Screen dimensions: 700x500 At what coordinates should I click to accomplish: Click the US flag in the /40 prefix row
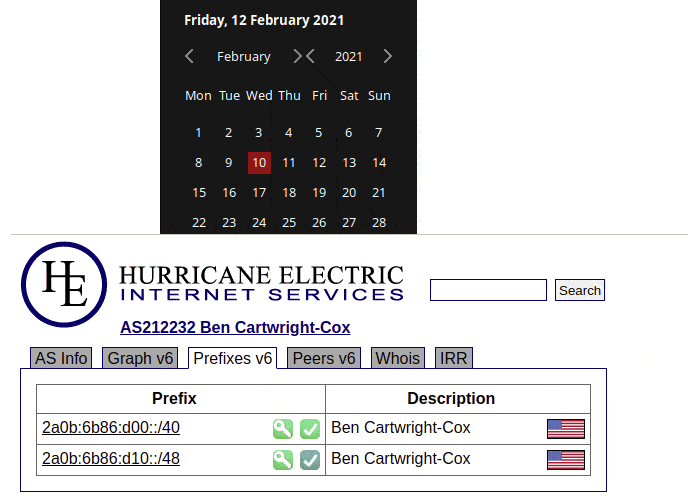point(566,429)
